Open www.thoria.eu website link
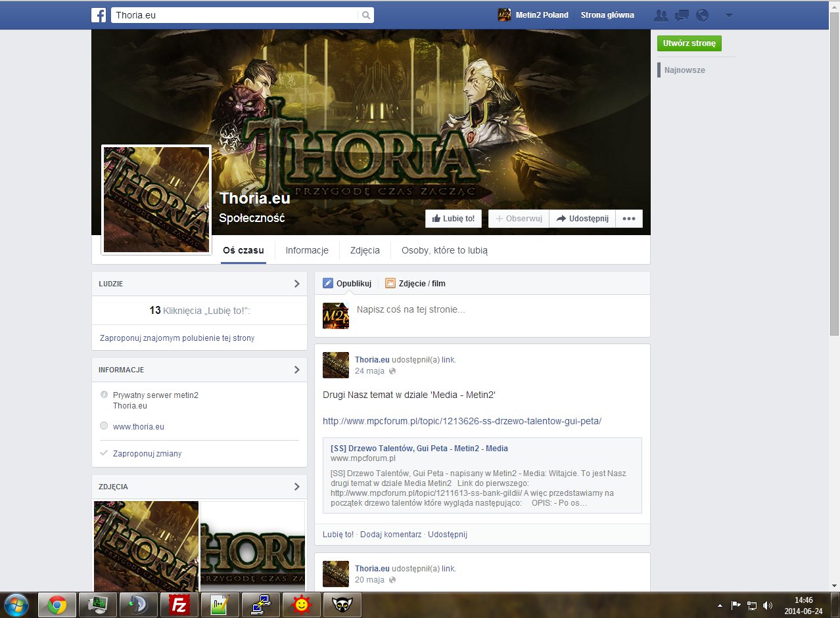 point(139,426)
